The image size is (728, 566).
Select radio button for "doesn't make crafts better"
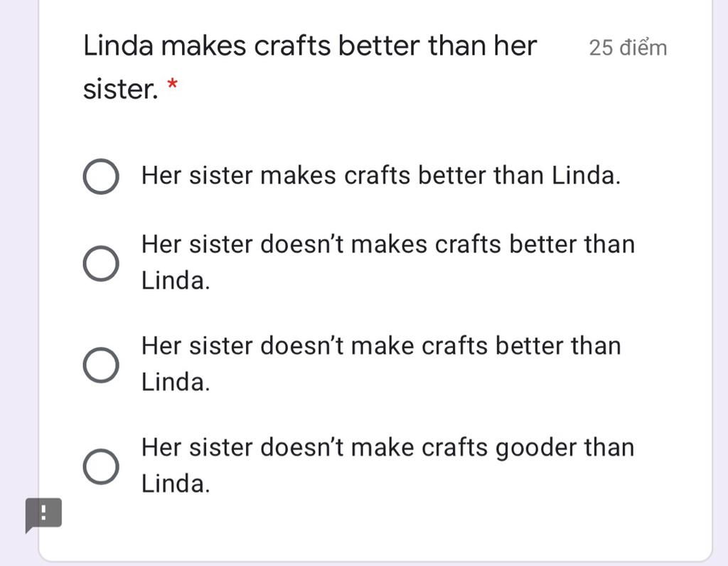101,365
